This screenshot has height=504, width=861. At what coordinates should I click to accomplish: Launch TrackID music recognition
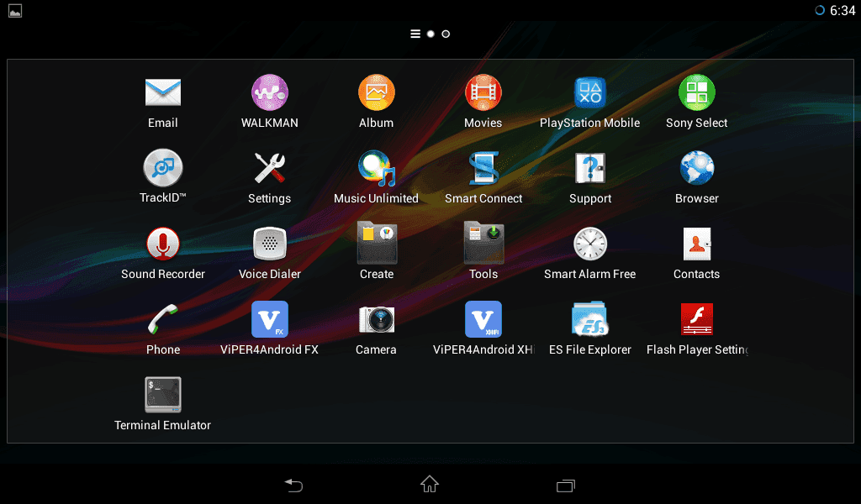[x=162, y=168]
